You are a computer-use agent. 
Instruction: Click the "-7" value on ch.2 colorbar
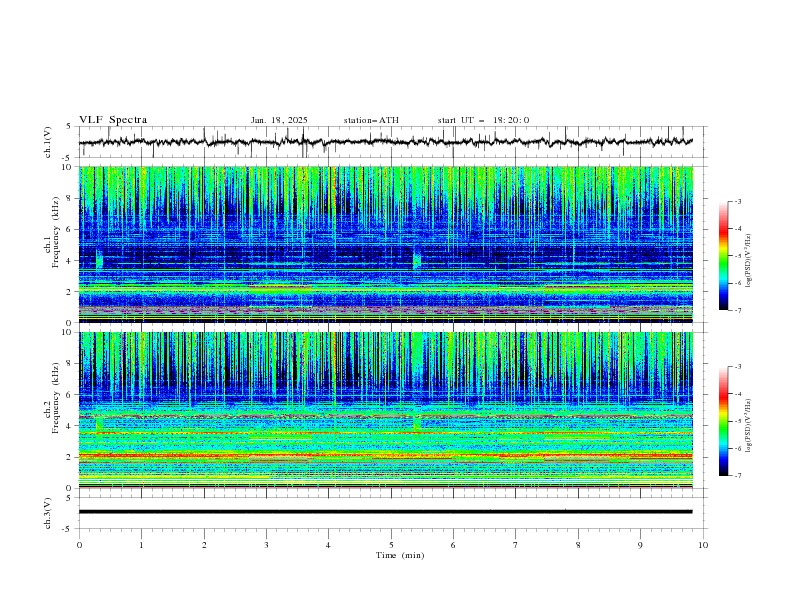(737, 475)
